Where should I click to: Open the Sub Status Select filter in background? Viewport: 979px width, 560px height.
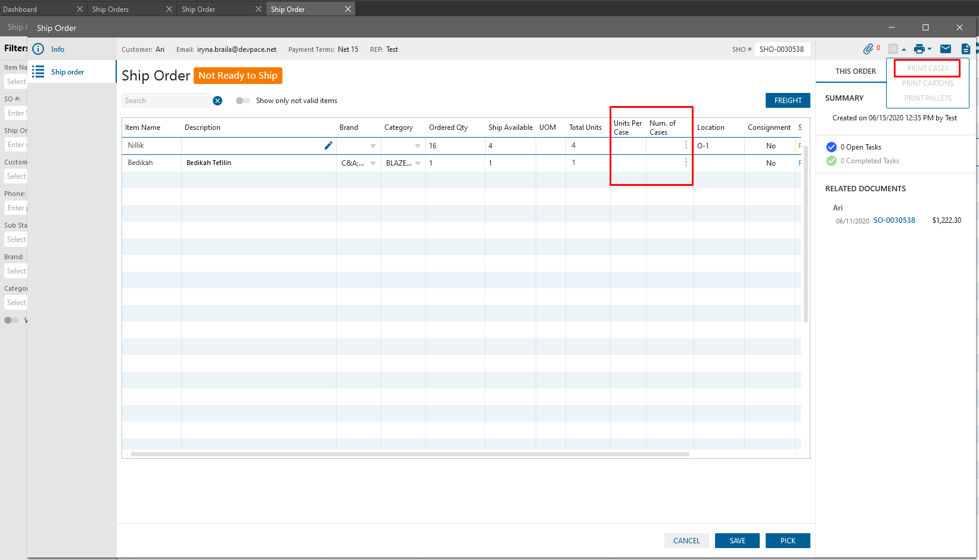[16, 239]
